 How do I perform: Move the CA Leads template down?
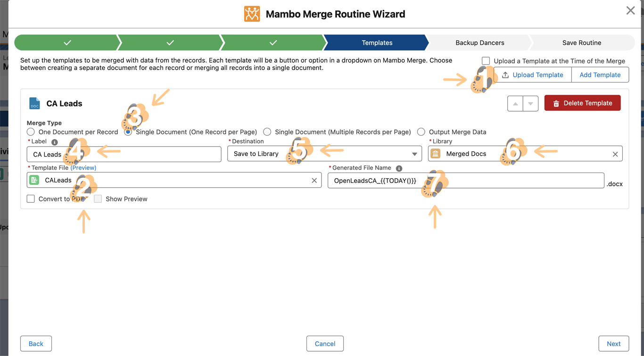(x=530, y=104)
